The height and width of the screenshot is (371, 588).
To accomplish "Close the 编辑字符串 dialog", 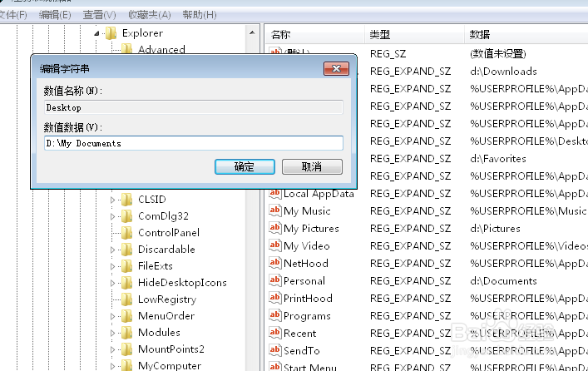I will 336,69.
